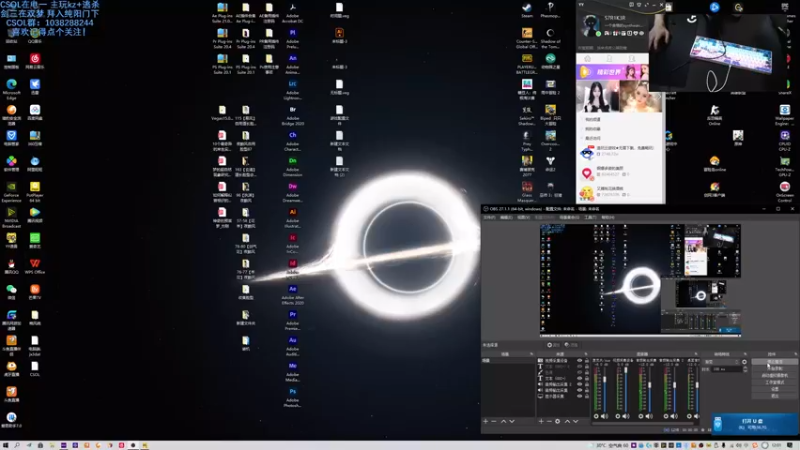Open source properties gear in OBS sources toolbar

pos(558,421)
